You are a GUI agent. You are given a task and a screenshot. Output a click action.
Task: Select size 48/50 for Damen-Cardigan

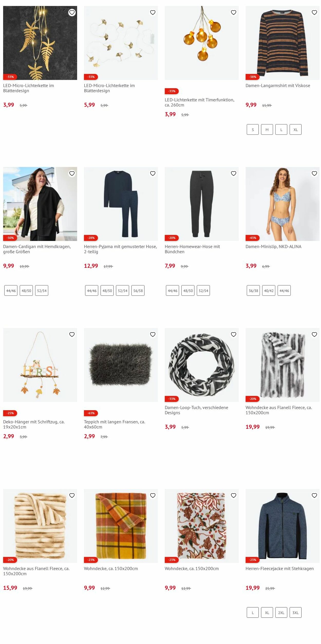(x=26, y=291)
